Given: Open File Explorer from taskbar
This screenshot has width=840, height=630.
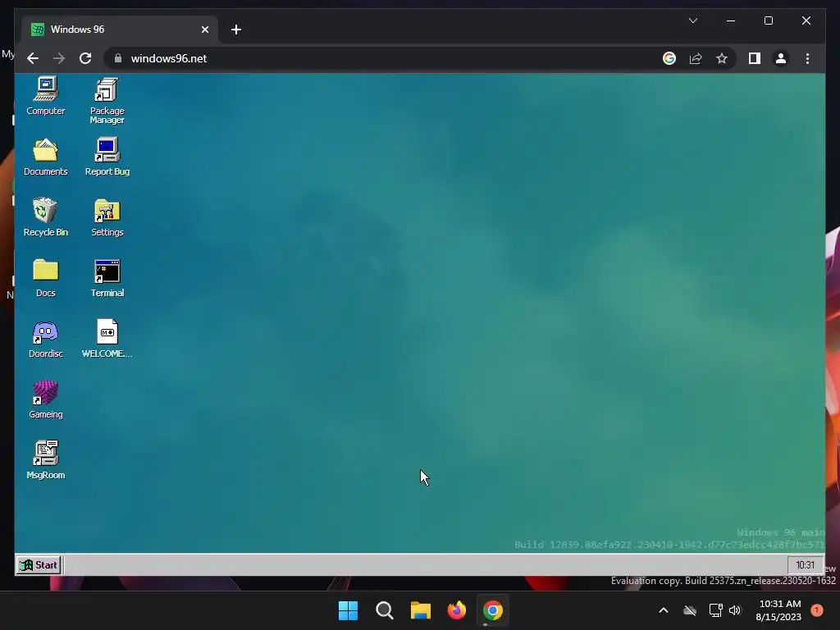Looking at the screenshot, I should click(421, 610).
